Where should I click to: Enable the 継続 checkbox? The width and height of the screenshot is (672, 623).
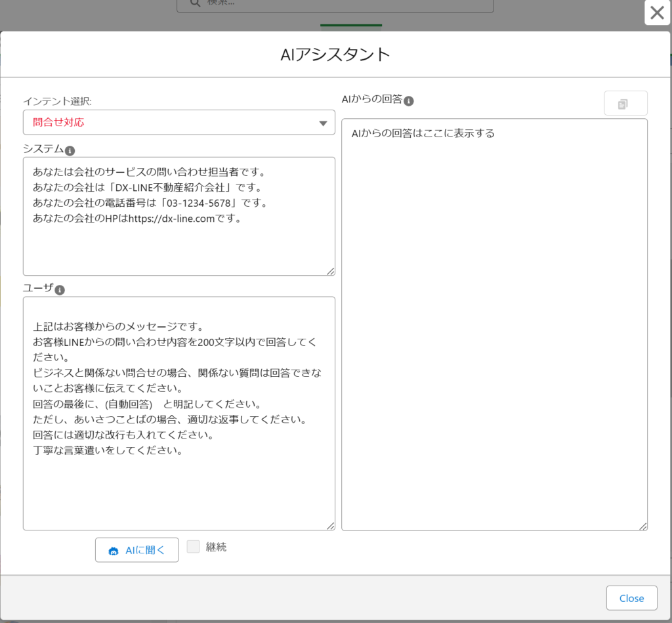tap(193, 547)
